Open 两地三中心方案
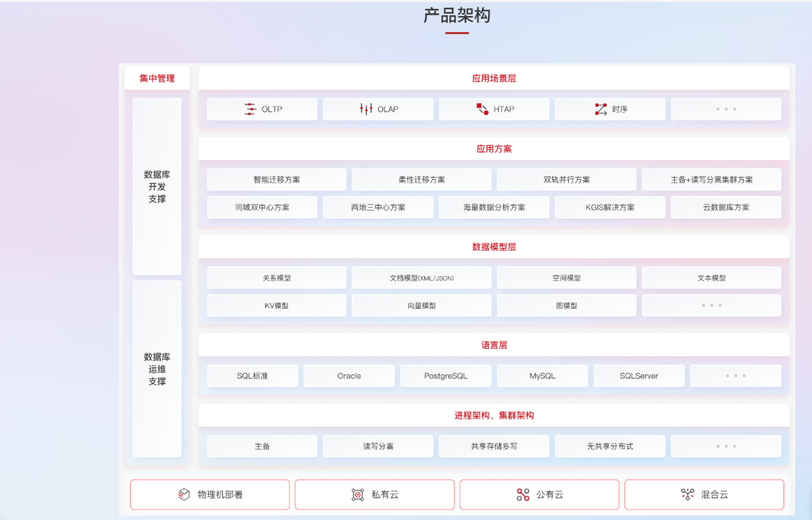Screen dimensions: 812x520 coord(378,207)
